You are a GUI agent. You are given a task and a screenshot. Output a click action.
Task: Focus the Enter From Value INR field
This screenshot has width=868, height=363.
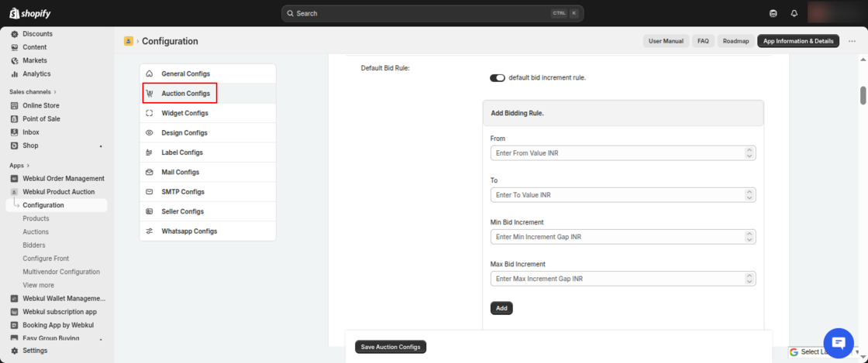click(x=623, y=153)
